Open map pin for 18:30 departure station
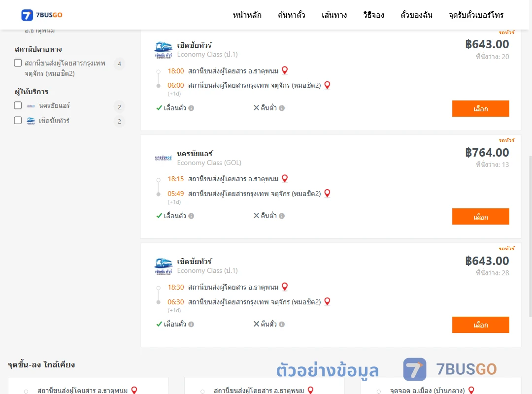Image resolution: width=532 pixels, height=394 pixels. 285,287
